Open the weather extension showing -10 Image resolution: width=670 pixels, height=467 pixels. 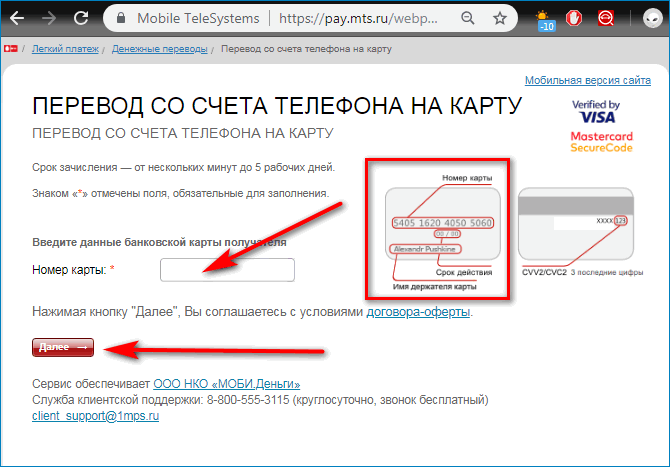tap(545, 20)
